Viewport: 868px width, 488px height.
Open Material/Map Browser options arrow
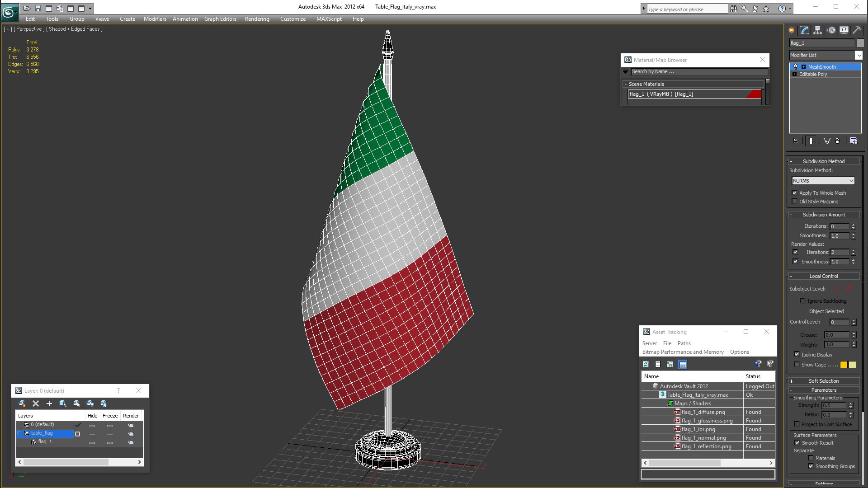626,72
